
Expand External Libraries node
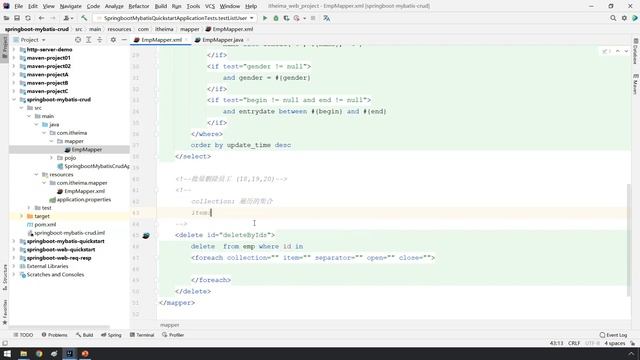[14, 266]
